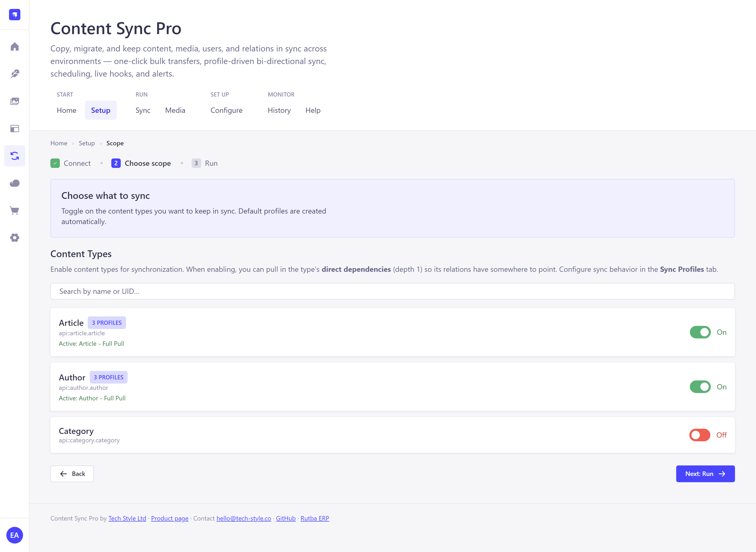Enable the Category sync toggle
The image size is (756, 552).
pos(700,435)
